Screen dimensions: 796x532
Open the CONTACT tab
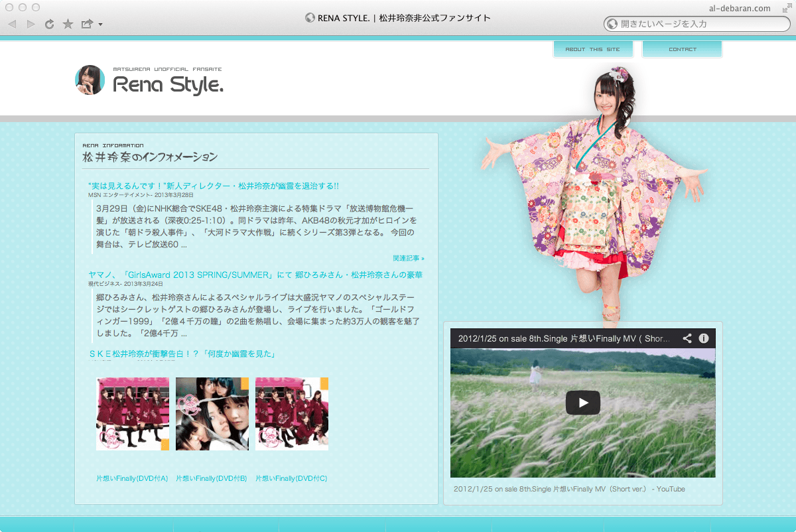click(x=682, y=49)
